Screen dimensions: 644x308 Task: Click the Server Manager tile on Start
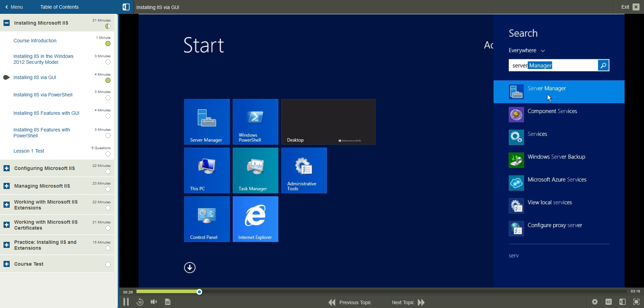(x=207, y=122)
